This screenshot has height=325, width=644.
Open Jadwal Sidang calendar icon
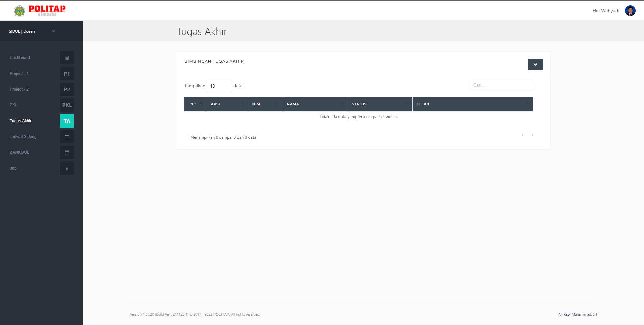(x=67, y=137)
